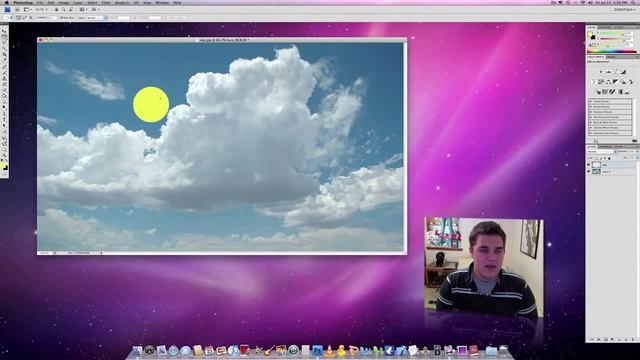This screenshot has width=640, height=360.
Task: Open Finder from the Dock
Action: pyautogui.click(x=138, y=350)
